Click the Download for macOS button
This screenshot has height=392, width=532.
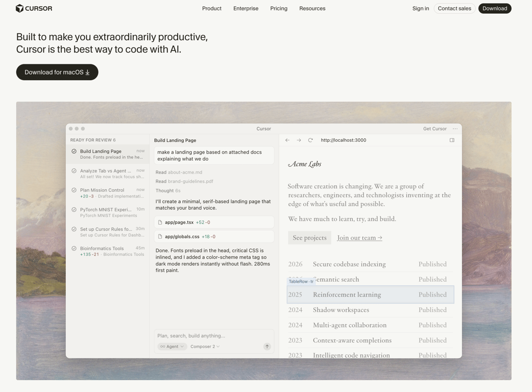[57, 72]
